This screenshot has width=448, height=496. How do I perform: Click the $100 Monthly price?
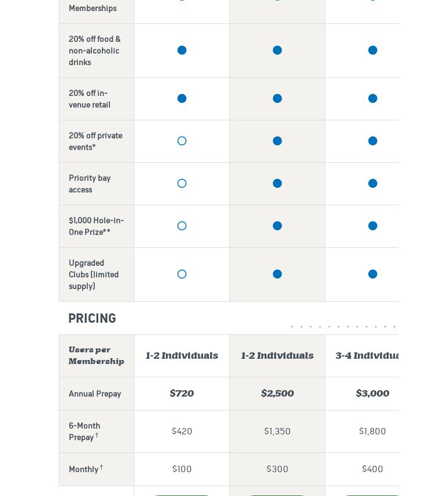182,469
